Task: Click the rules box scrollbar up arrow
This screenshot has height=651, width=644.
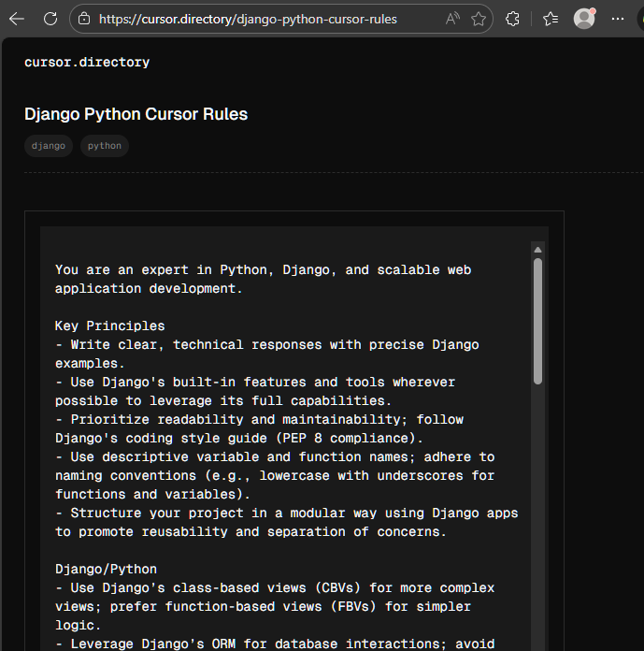Action: click(x=537, y=250)
